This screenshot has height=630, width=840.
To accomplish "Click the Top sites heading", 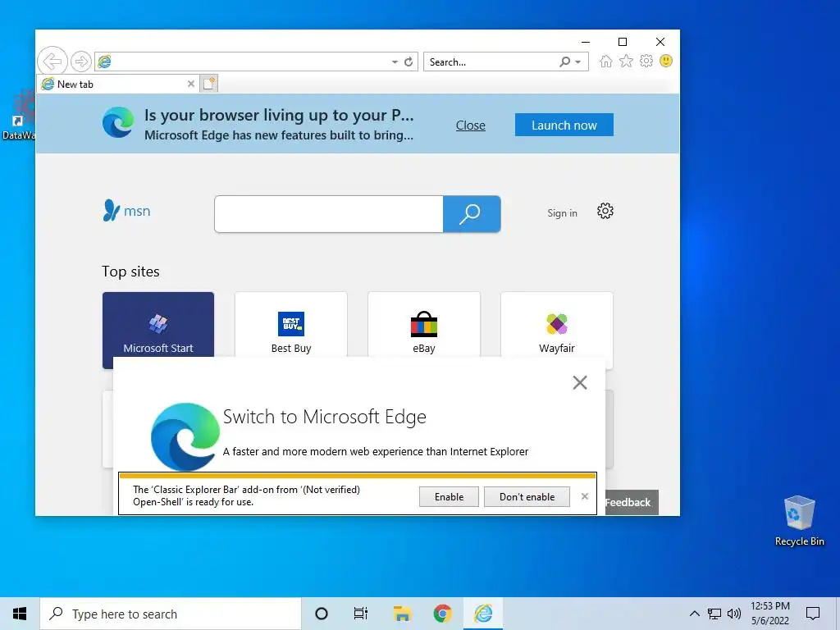I will click(x=130, y=272).
